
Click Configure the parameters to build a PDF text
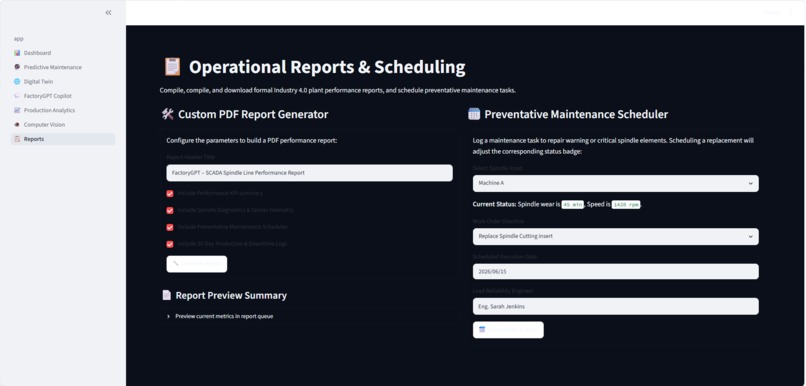click(251, 140)
